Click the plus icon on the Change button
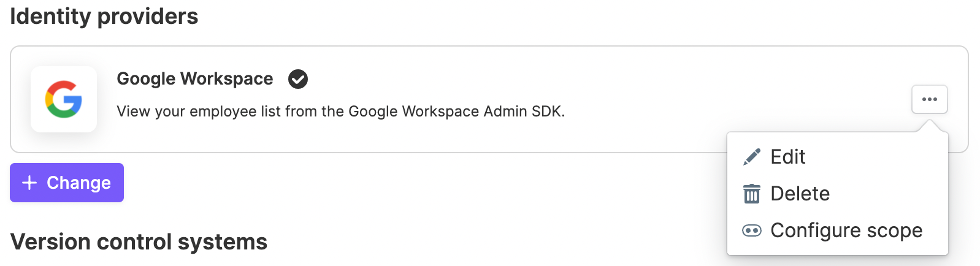 pos(29,183)
